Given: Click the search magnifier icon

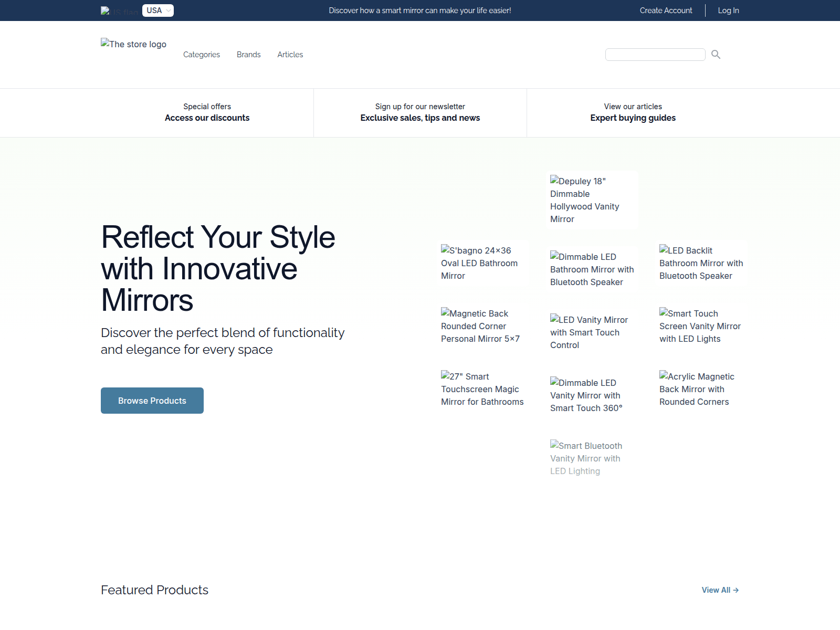Looking at the screenshot, I should 716,54.
